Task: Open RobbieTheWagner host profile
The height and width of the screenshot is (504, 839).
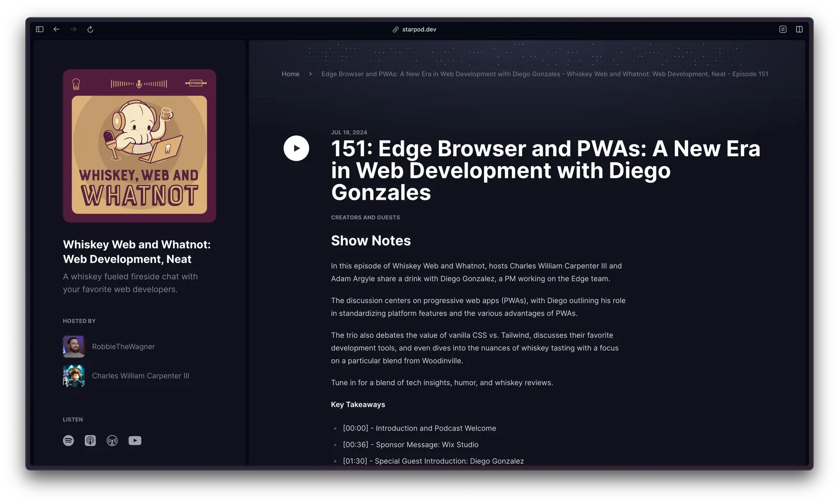Action: click(123, 347)
